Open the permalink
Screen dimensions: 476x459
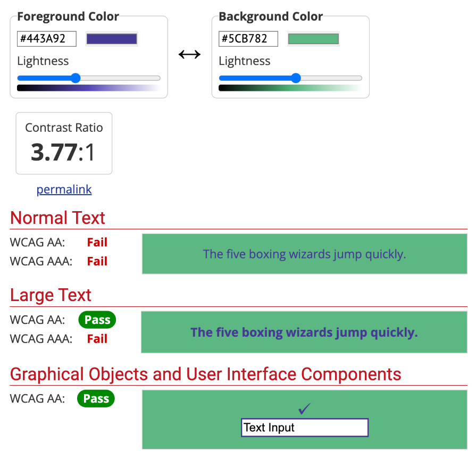tap(64, 189)
